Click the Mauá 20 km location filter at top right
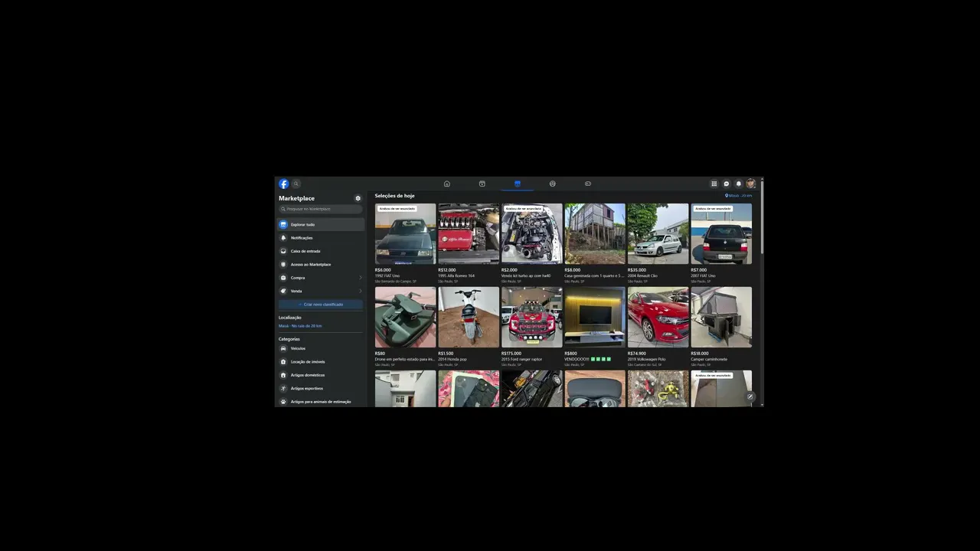The height and width of the screenshot is (551, 980). coord(739,196)
